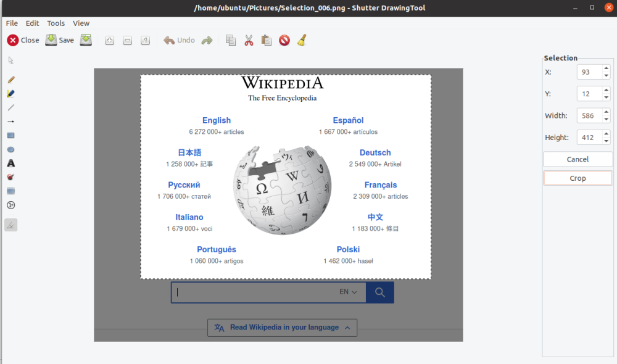Image resolution: width=617 pixels, height=364 pixels.
Task: Click the Deutsch link in the image
Action: pyautogui.click(x=375, y=152)
